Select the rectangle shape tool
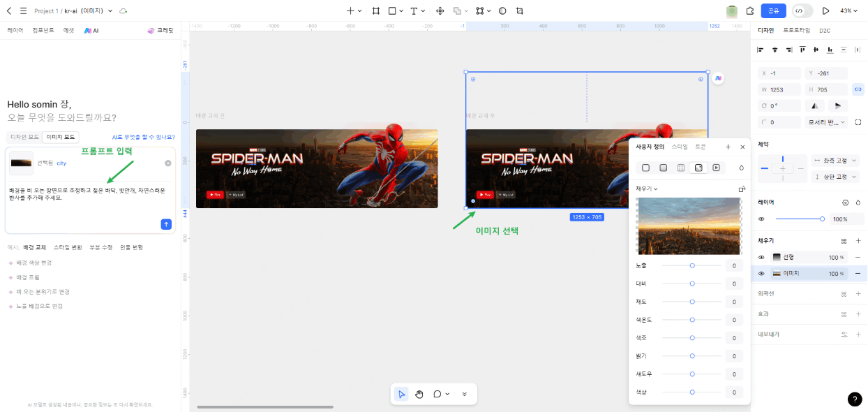This screenshot has width=868, height=412. 392,11
